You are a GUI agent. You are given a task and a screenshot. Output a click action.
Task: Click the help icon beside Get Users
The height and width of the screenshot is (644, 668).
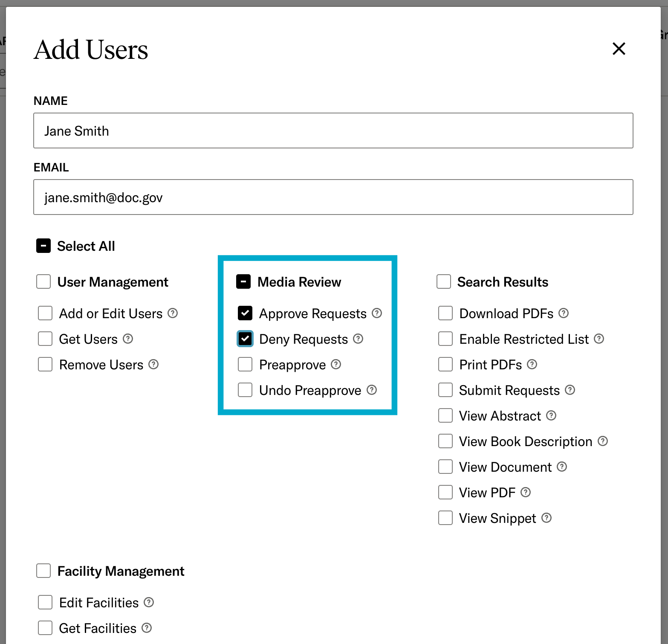pos(128,339)
